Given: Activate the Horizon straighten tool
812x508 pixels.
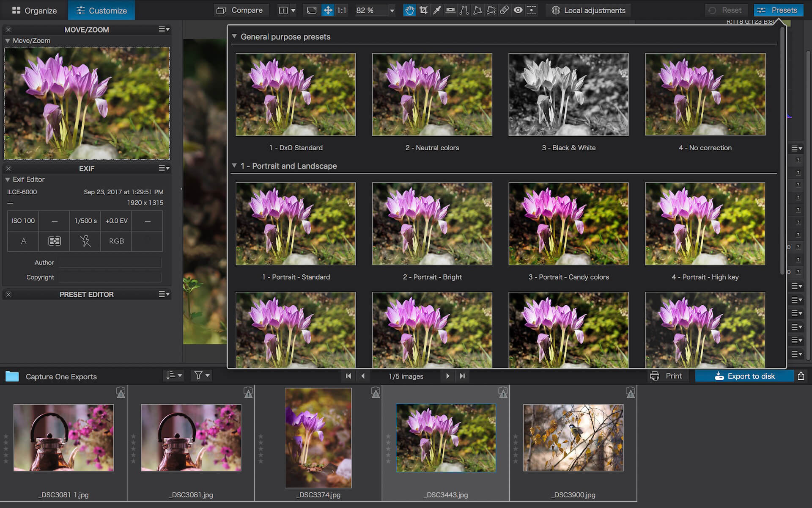Looking at the screenshot, I should (x=450, y=10).
